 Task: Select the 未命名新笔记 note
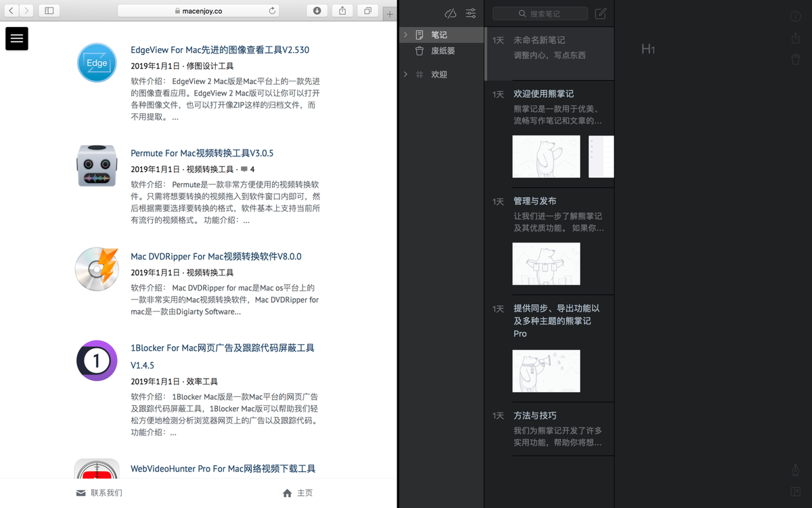[549, 54]
